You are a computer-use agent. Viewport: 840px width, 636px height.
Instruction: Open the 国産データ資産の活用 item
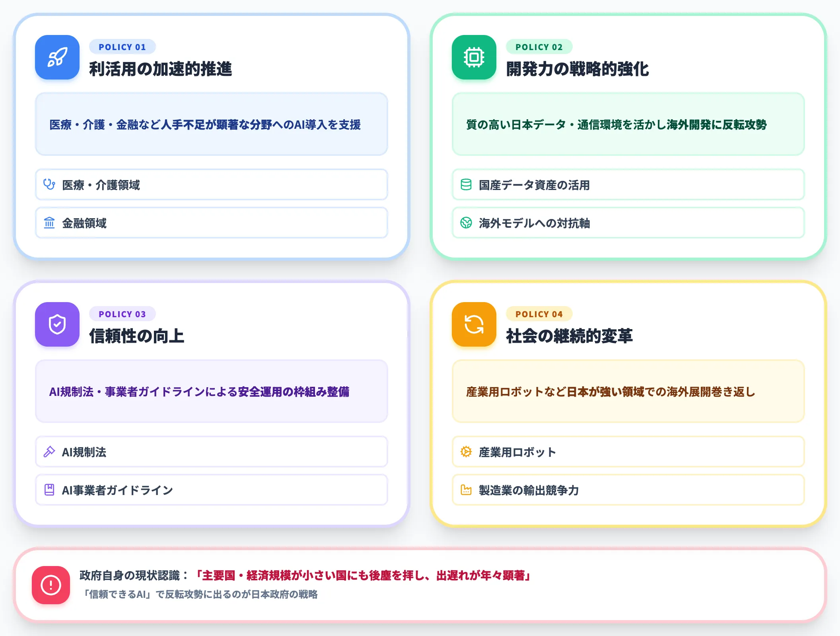(x=628, y=184)
